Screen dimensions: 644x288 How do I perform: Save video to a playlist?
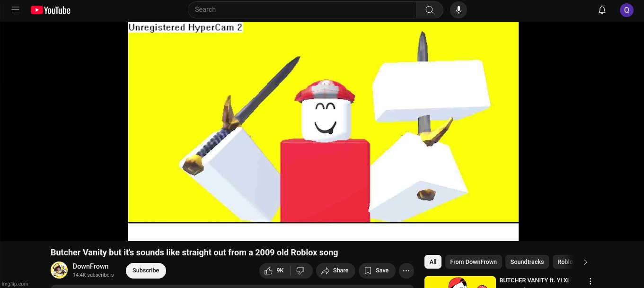coord(377,271)
